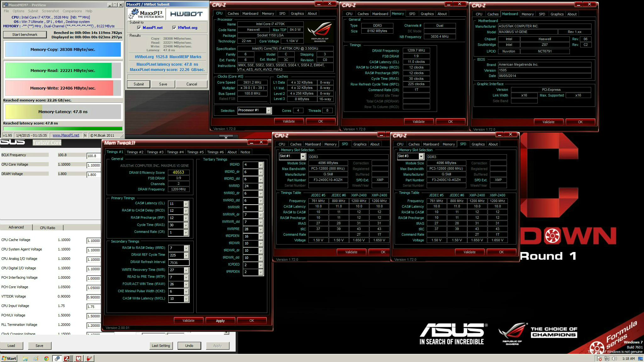Click the Undo button in TurboV Core
This screenshot has height=362, width=644.
coord(189,346)
